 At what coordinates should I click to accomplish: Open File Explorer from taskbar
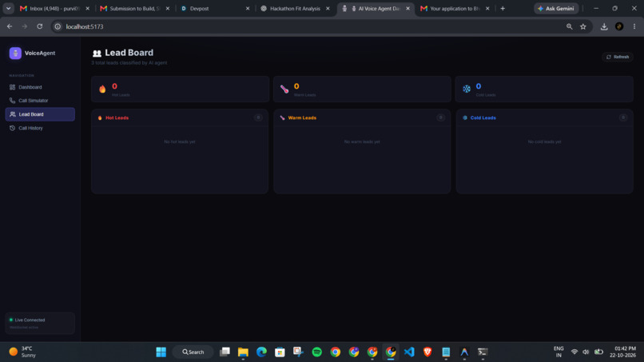[243, 352]
